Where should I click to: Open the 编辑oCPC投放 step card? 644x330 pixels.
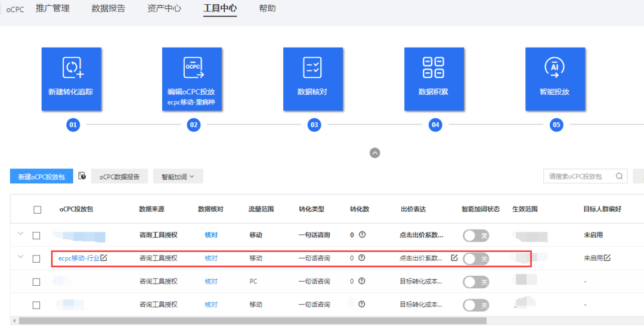[x=192, y=79]
